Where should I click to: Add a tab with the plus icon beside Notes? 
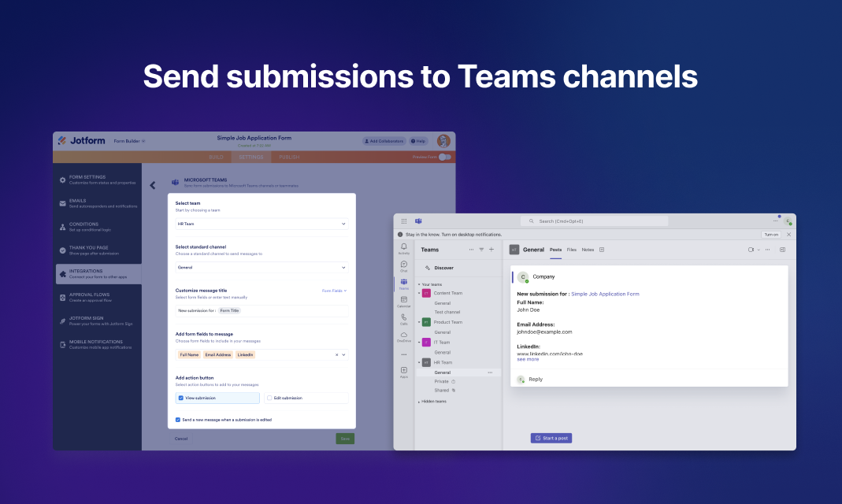point(602,250)
